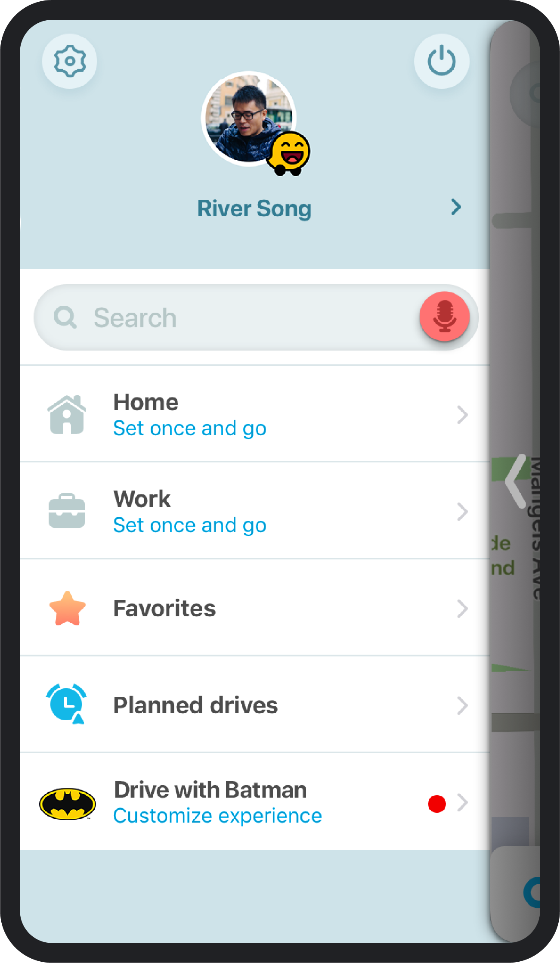
Task: Tap the "Customize experience" link
Action: (217, 816)
